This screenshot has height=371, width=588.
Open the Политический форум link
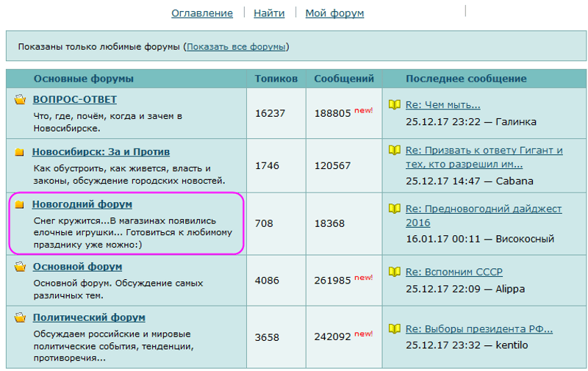[x=89, y=317]
